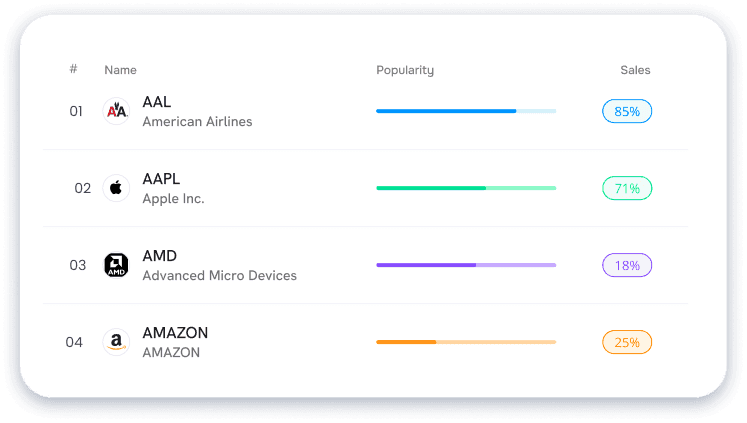Click the orange AMAZON popularity bar
The image size is (747, 423).
[466, 342]
